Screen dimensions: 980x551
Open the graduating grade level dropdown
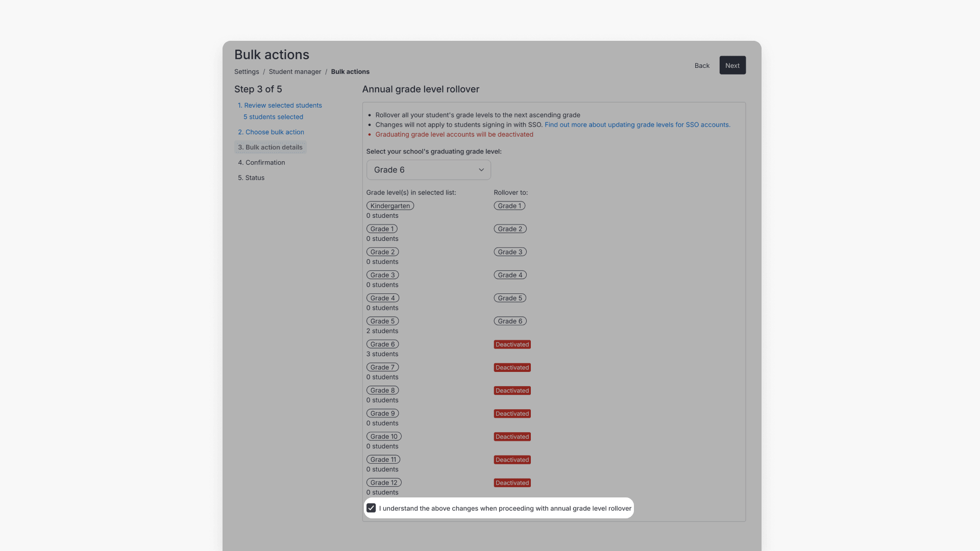coord(428,169)
